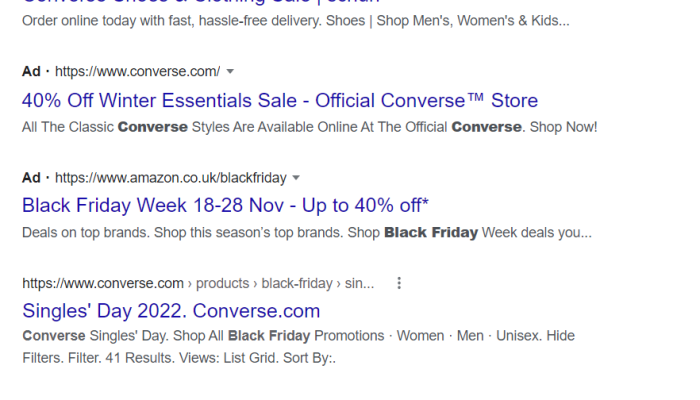
Task: Click the amazon.co.uk/blackfriday ad URL text
Action: pos(171,178)
